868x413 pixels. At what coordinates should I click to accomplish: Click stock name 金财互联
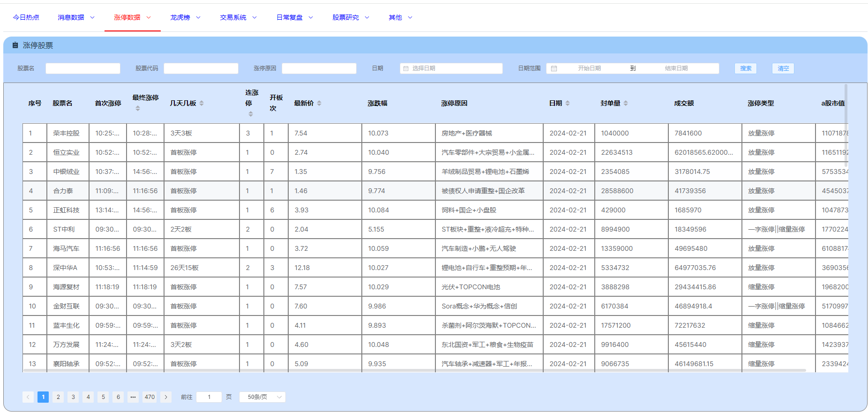[x=67, y=306]
